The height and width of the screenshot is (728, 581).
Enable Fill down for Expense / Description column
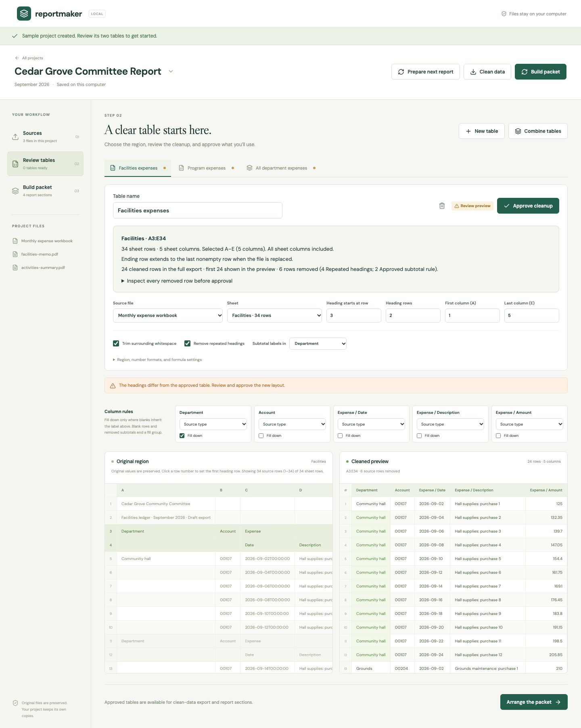(x=419, y=436)
